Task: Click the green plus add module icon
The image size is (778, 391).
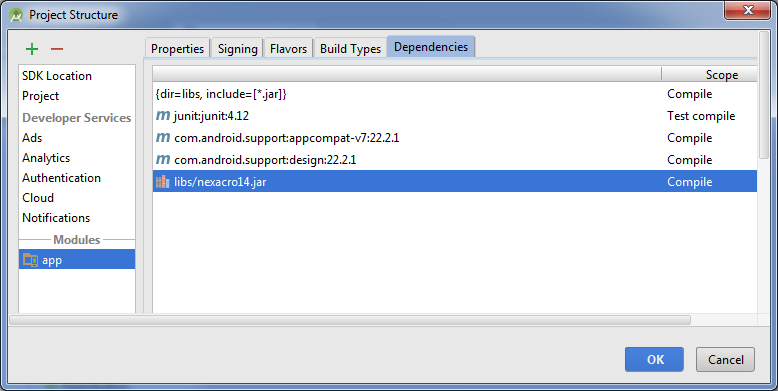Action: tap(32, 49)
